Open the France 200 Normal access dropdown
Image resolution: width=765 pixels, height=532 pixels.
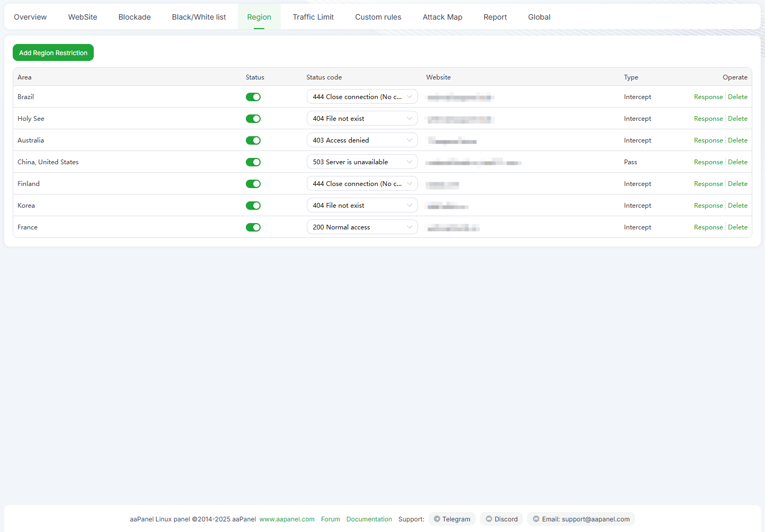click(x=362, y=227)
